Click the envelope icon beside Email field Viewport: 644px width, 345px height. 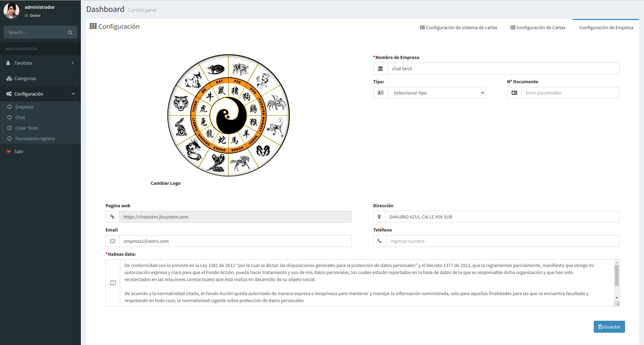(x=112, y=241)
